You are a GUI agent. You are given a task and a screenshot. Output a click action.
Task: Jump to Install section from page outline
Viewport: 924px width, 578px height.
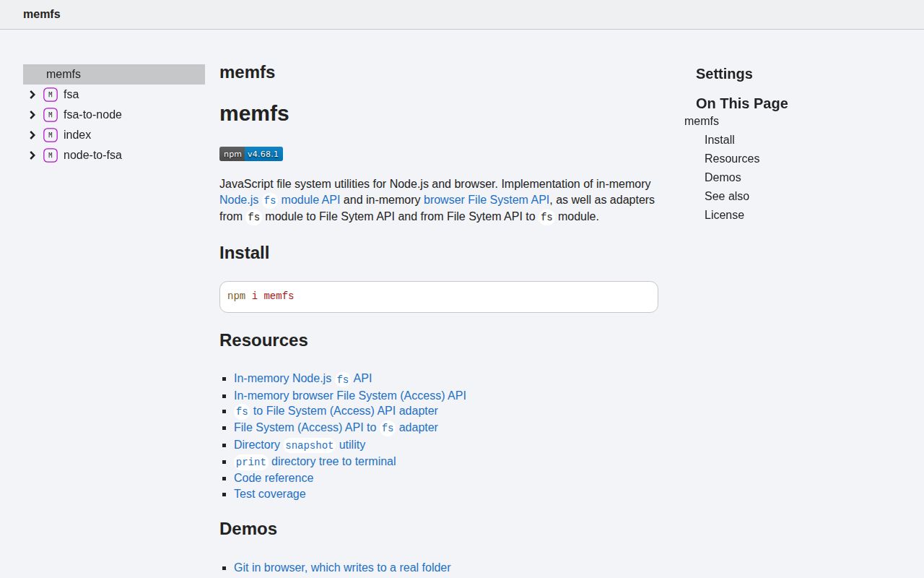point(720,140)
